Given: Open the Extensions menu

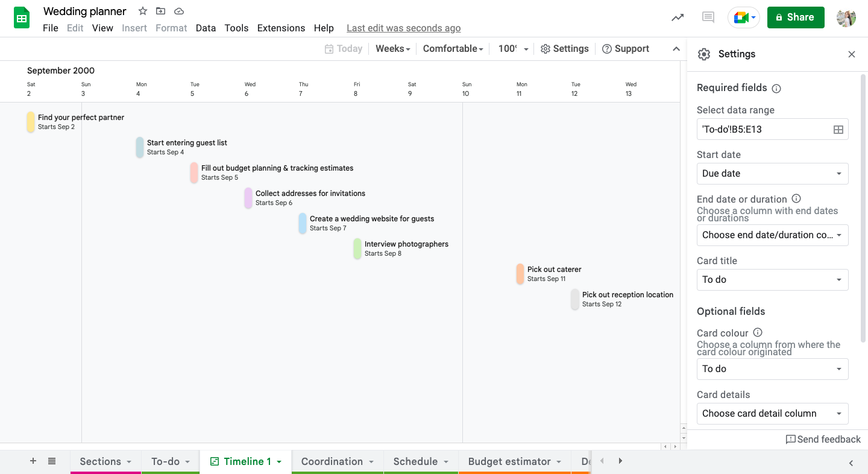Looking at the screenshot, I should point(281,28).
